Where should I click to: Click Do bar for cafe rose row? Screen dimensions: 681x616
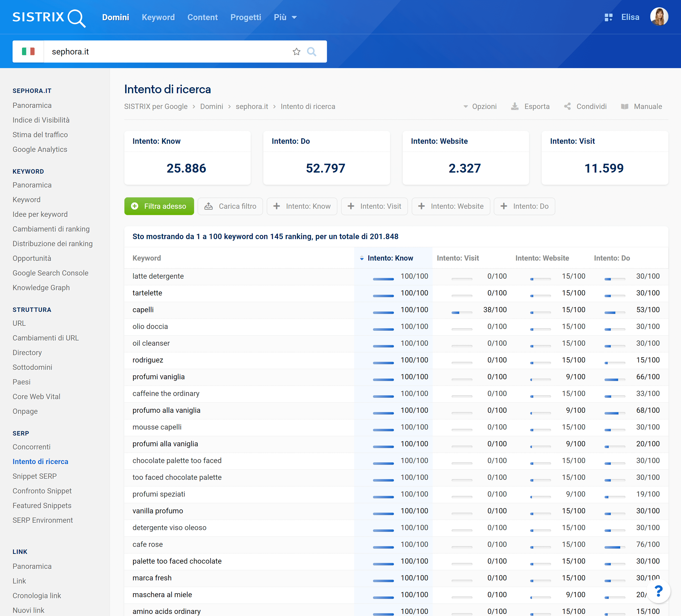click(x=615, y=547)
